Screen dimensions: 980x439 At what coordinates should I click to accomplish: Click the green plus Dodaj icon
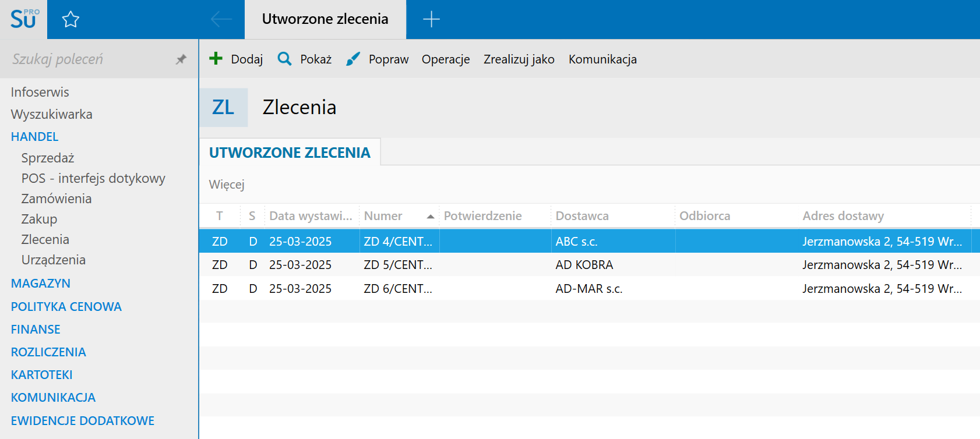coord(216,58)
